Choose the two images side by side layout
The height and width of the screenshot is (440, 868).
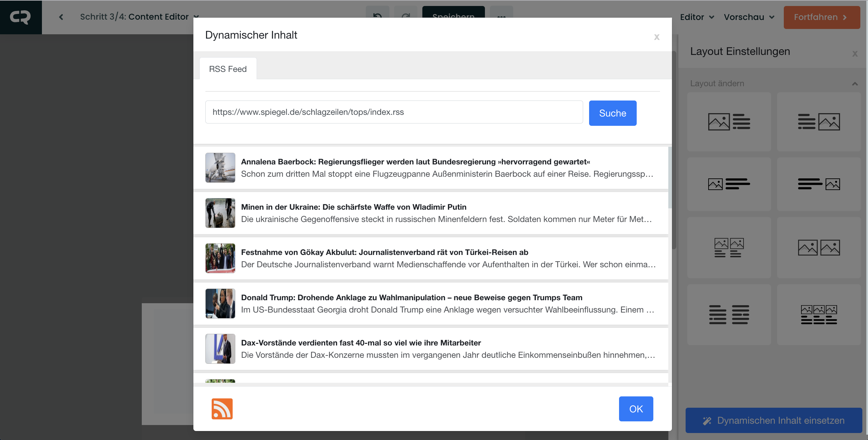818,248
